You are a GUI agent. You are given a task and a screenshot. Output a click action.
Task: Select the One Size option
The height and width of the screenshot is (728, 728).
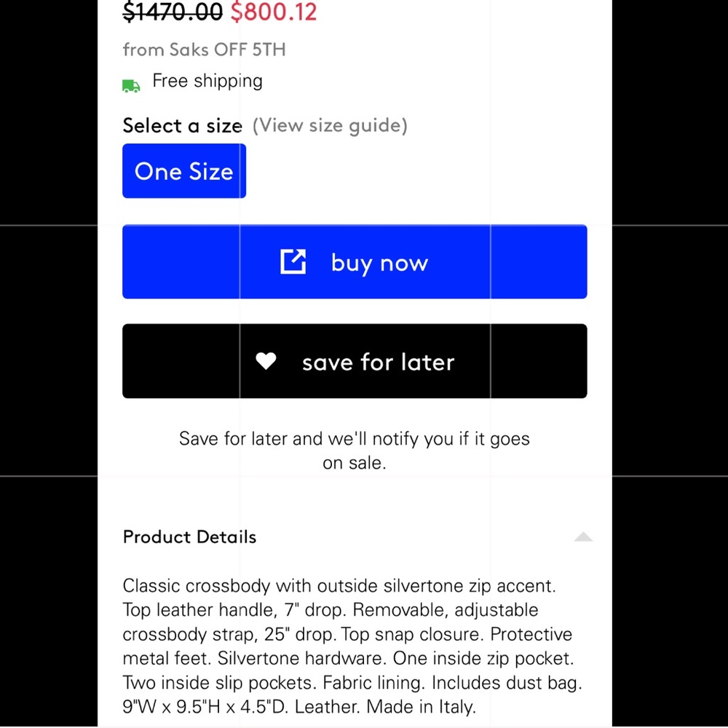184,171
